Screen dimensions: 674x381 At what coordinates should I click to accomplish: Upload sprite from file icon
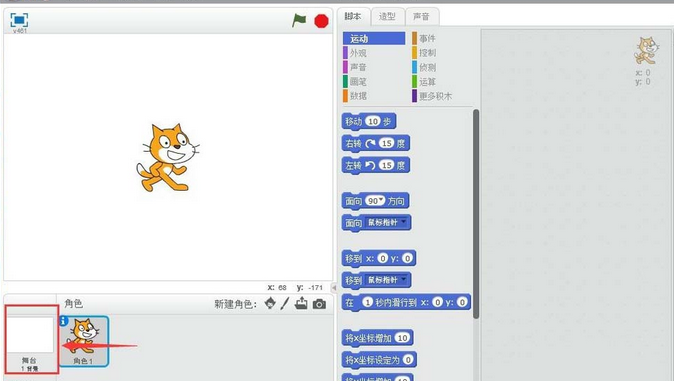(x=301, y=303)
